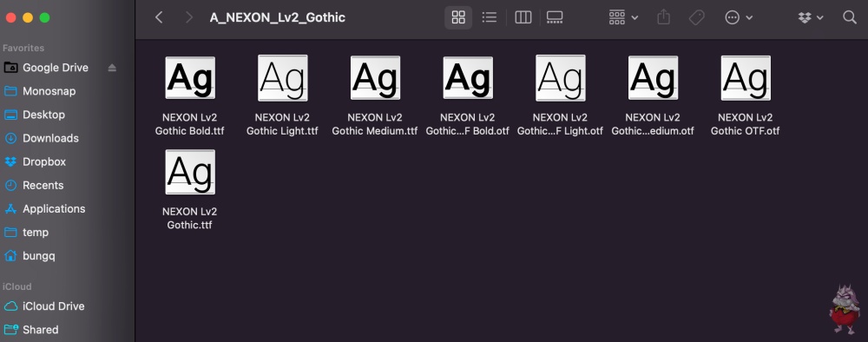Switch to icon grid view
Screen dimensions: 868x342
coord(458,17)
